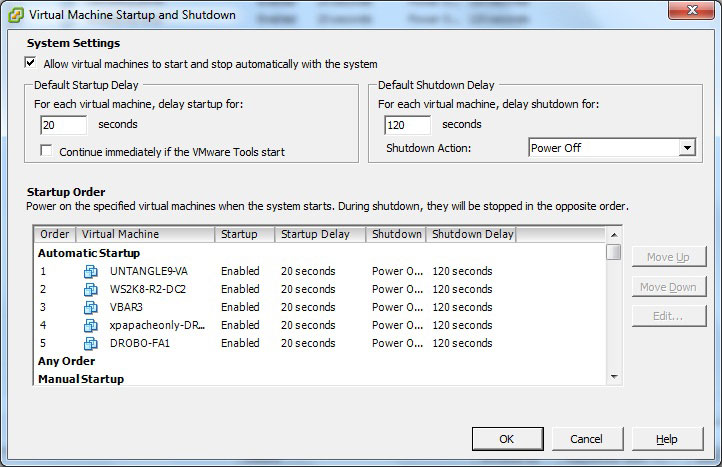The height and width of the screenshot is (467, 722).
Task: Click 20 seconds in the DROBO-FA1 row
Action: 308,343
